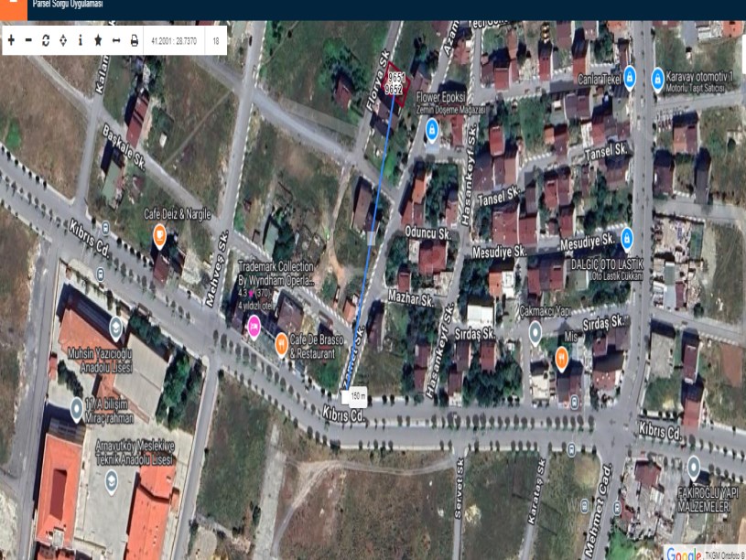The width and height of the screenshot is (746, 560).
Task: Click Trademark Collection hotel pink pin
Action: (254, 328)
